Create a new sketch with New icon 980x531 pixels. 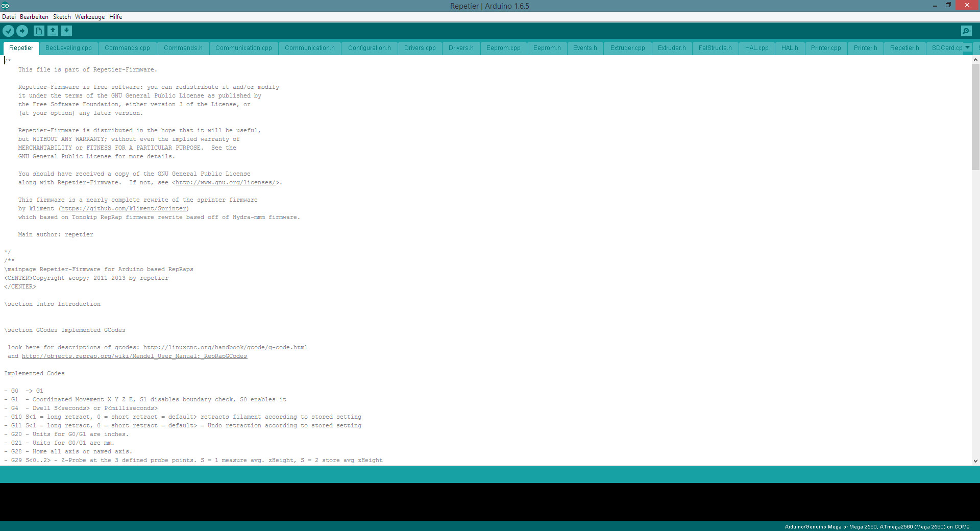[x=39, y=31]
